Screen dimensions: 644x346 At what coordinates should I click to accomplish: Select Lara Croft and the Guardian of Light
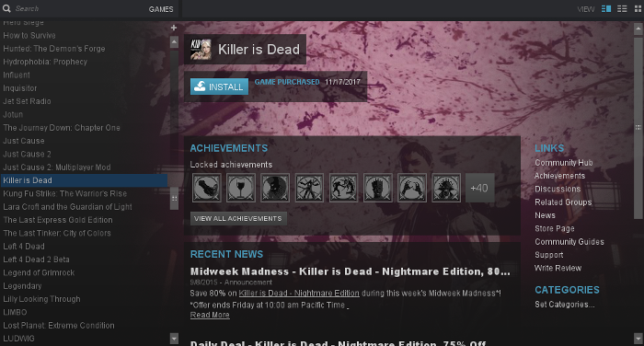point(67,207)
